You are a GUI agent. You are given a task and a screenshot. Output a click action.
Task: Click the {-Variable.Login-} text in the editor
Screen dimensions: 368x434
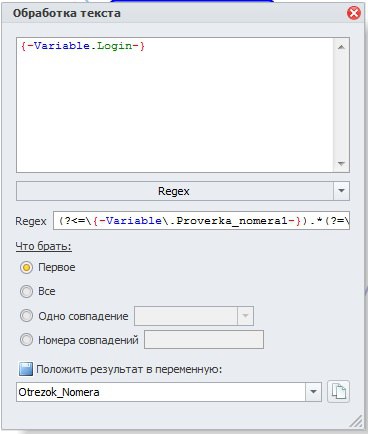click(83, 46)
